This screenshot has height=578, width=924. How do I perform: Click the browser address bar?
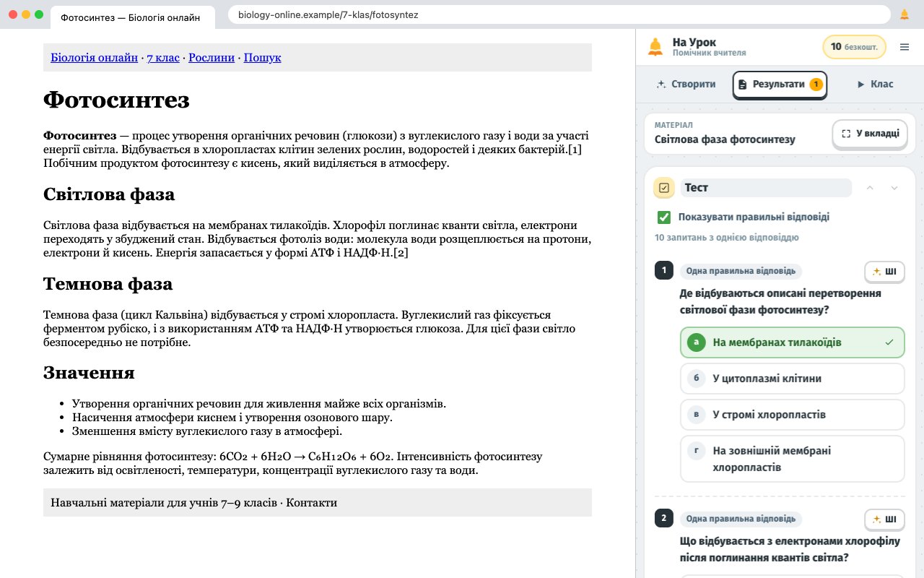(559, 14)
